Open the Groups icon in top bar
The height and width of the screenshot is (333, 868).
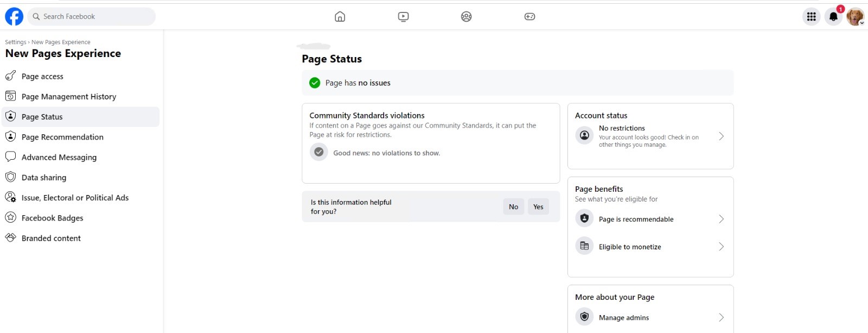coord(467,16)
